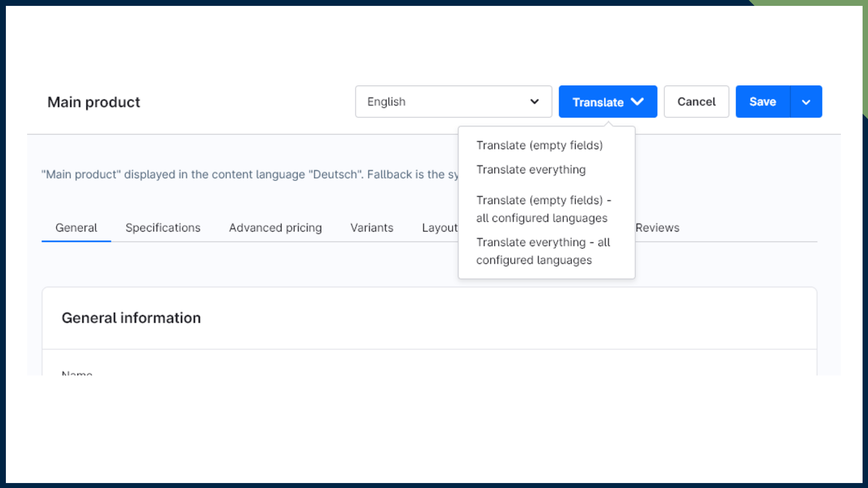Open the Advanced pricing tab
This screenshot has width=868, height=488.
(x=275, y=228)
